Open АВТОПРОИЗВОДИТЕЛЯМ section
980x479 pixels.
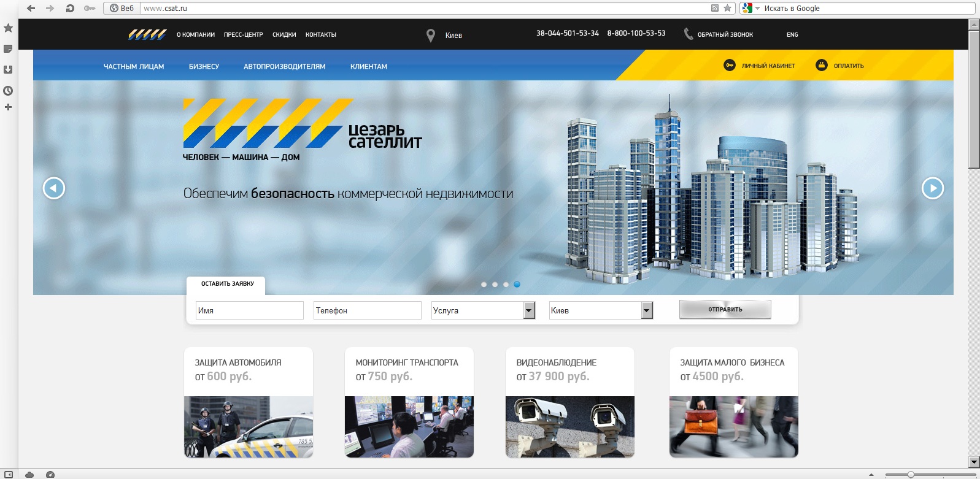285,67
